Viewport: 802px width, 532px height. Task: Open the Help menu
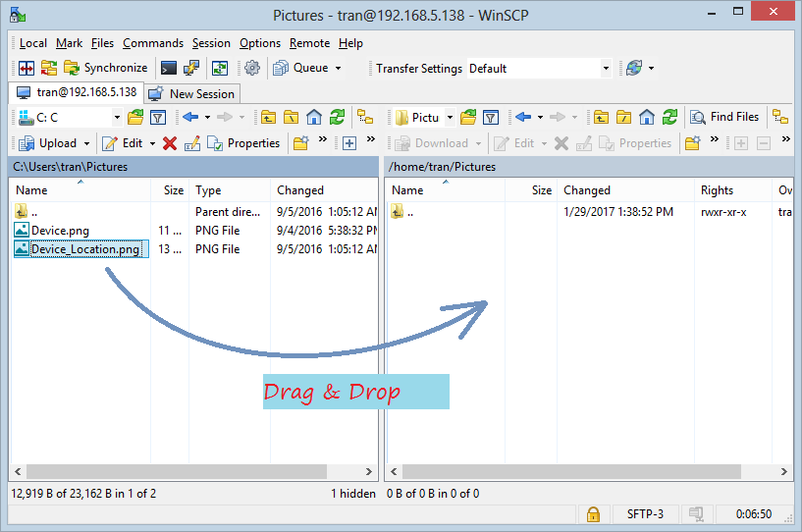click(350, 43)
